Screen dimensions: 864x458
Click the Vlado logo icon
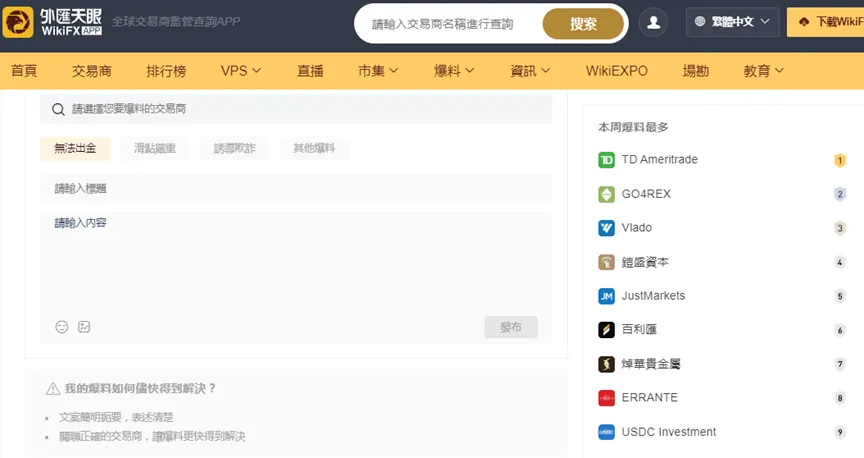[607, 228]
